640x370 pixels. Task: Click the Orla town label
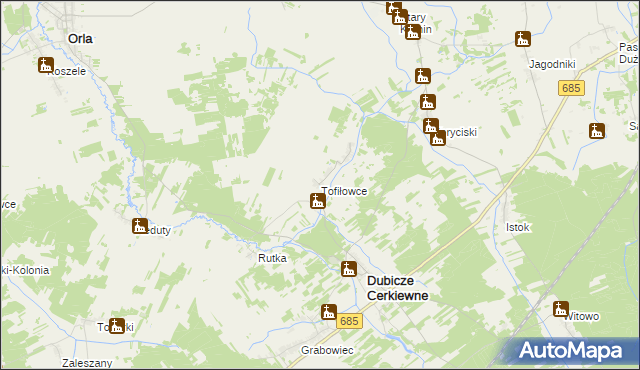pos(80,39)
